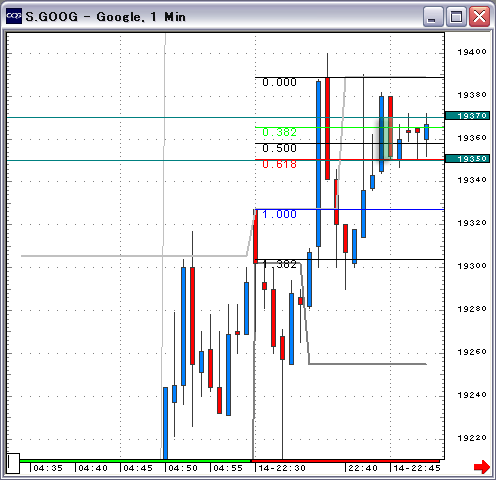Click the 19350 price marker on the scale

tap(467, 159)
